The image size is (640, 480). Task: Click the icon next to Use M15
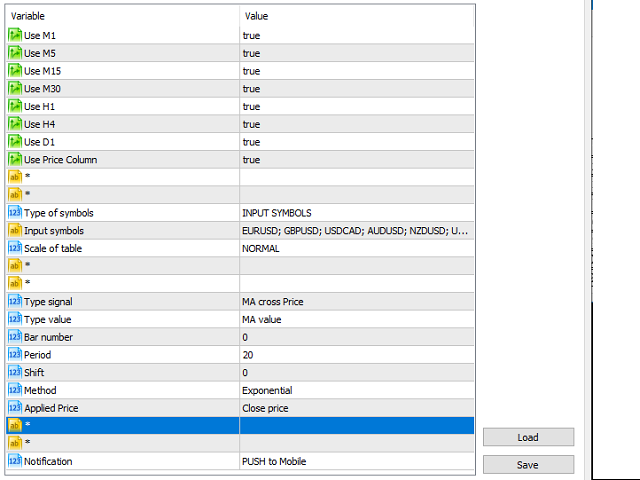pos(15,71)
